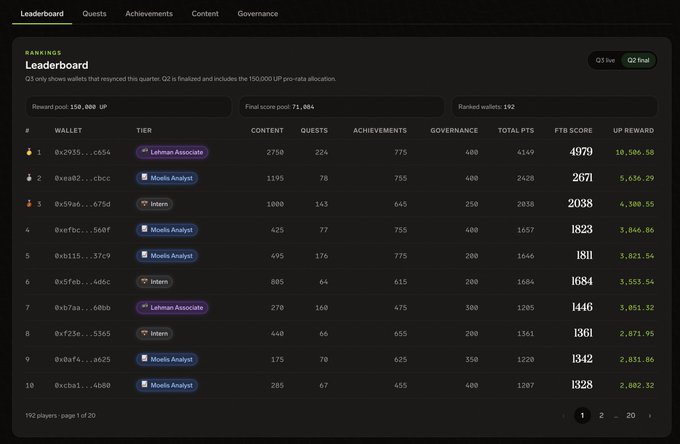This screenshot has width=680, height=444.
Task: Click Moelis Analyst badge for wallet 0xcba1...4b80
Action: pos(167,385)
